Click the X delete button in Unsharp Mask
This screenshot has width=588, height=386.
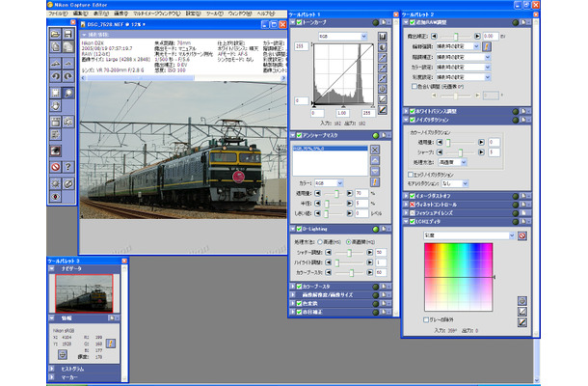point(375,150)
